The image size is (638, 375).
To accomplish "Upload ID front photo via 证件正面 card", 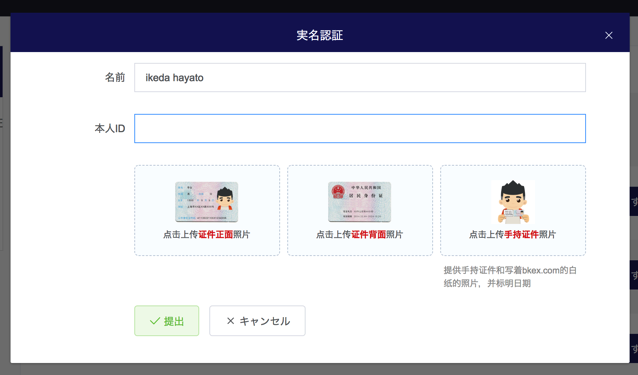I will coord(207,210).
